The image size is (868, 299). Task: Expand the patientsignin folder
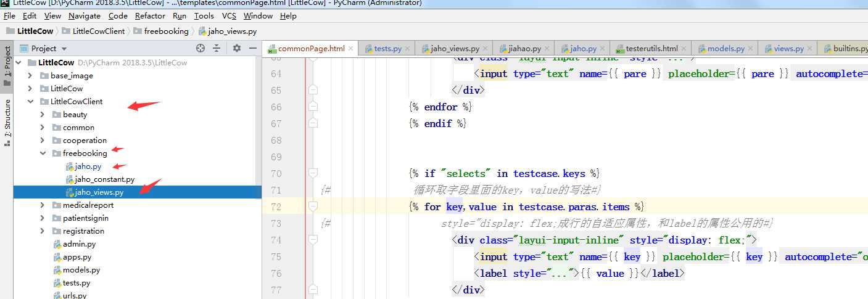click(x=42, y=218)
